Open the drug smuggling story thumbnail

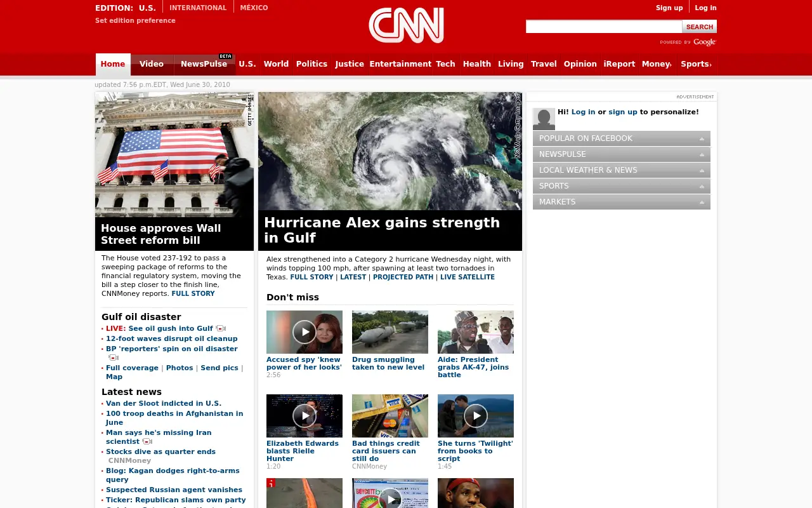390,332
